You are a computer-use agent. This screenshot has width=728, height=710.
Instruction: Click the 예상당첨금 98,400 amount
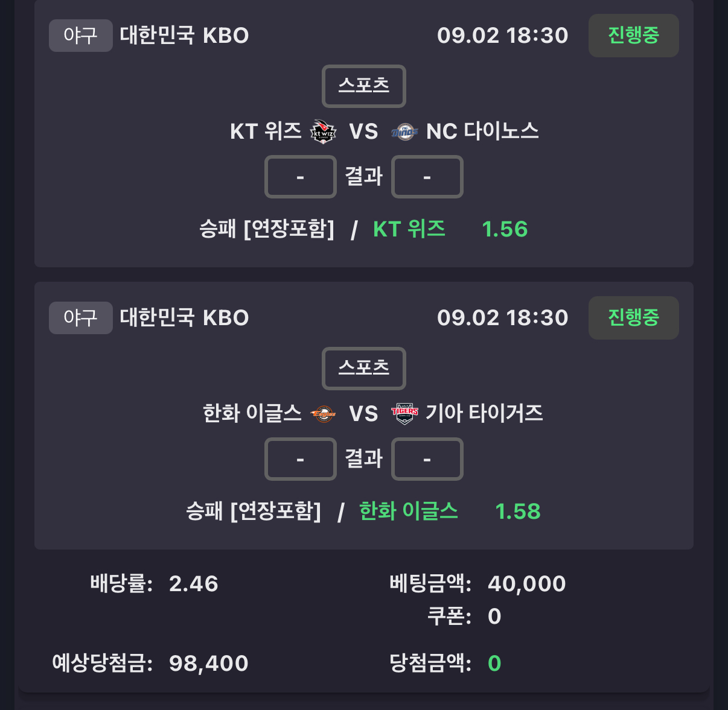tap(209, 664)
